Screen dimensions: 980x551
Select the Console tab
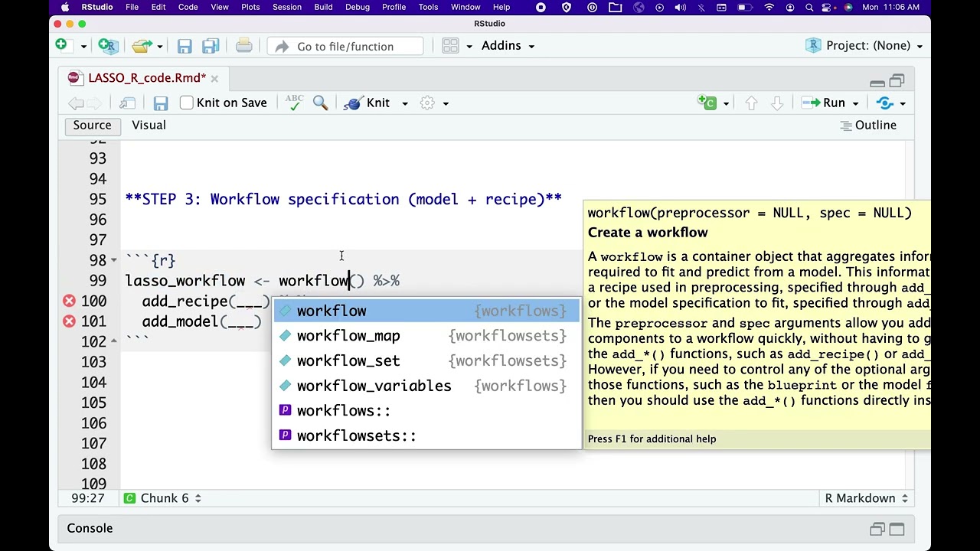(90, 528)
